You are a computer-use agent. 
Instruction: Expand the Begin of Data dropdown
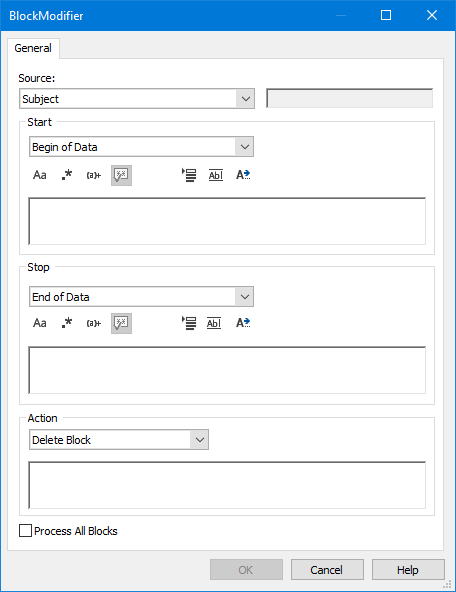tap(141, 147)
